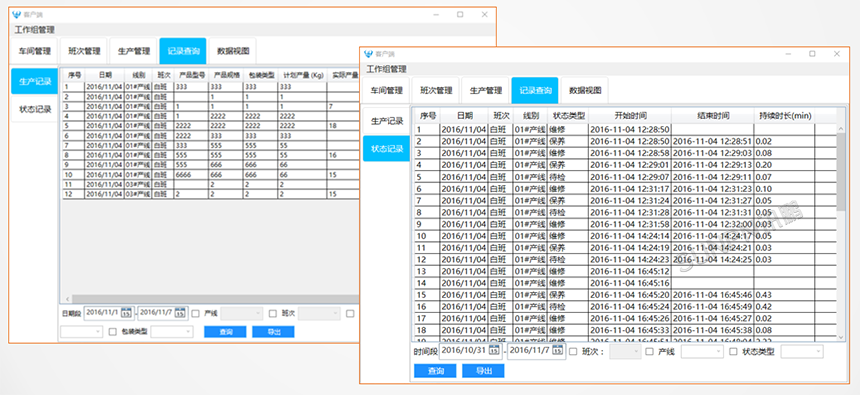Image resolution: width=860 pixels, height=395 pixels.
Task: Open the 班次： dropdown in front window
Action: (625, 352)
